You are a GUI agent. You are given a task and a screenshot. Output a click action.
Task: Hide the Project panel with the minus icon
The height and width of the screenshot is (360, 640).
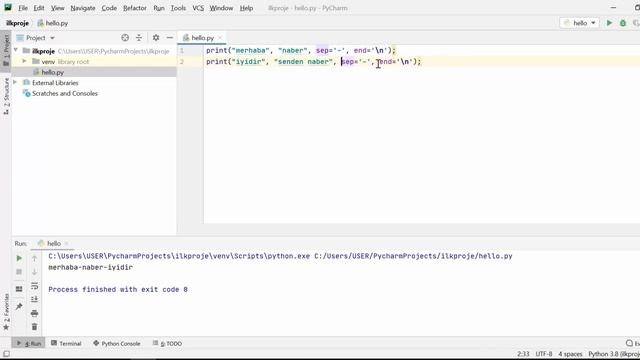pyautogui.click(x=170, y=38)
